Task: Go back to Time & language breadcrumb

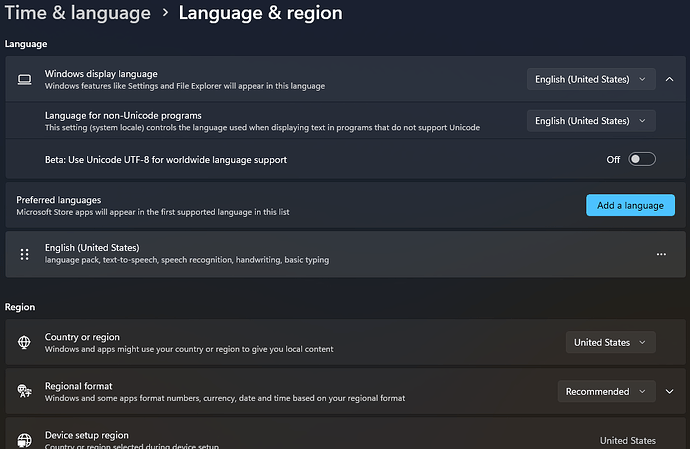Action: tap(78, 14)
